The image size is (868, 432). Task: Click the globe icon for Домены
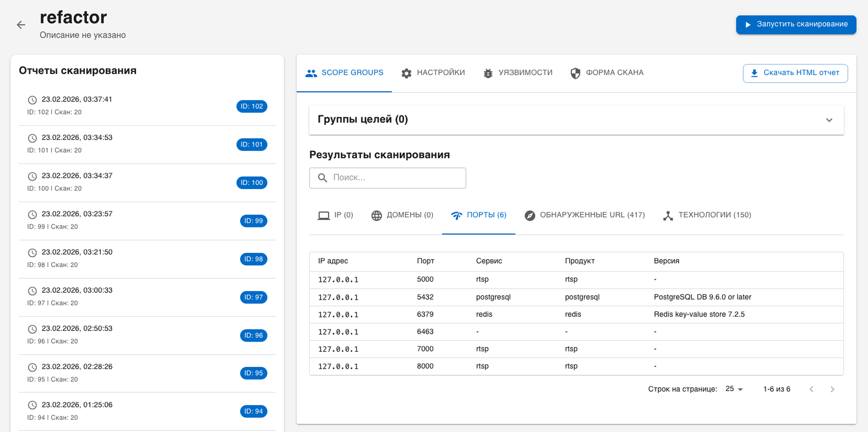point(376,215)
